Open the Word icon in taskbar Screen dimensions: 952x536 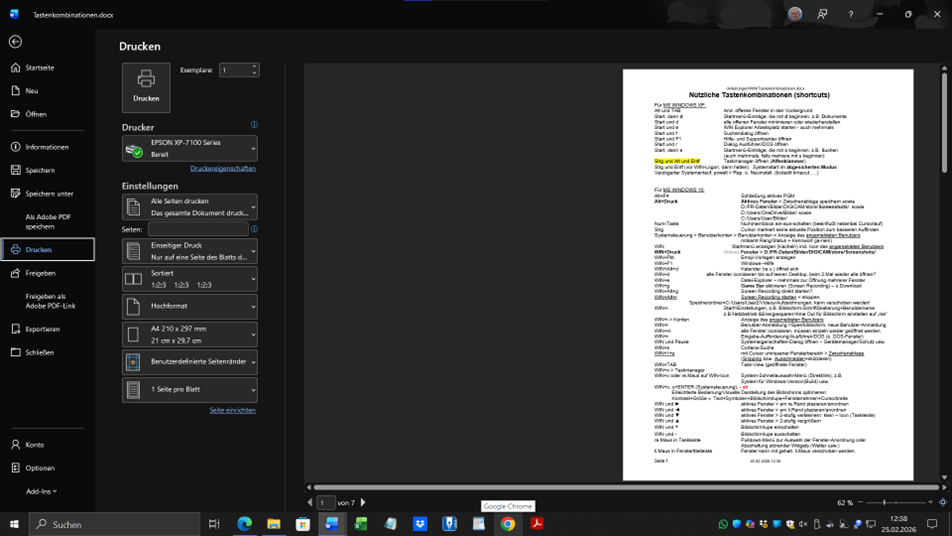332,524
